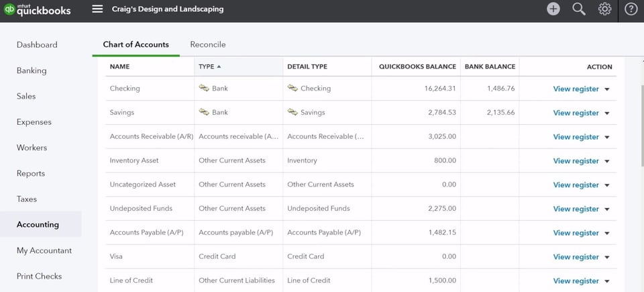Screen dimensions: 644x292
Task: Click Savings QuickBooks balance 2,784.53
Action: coord(442,112)
